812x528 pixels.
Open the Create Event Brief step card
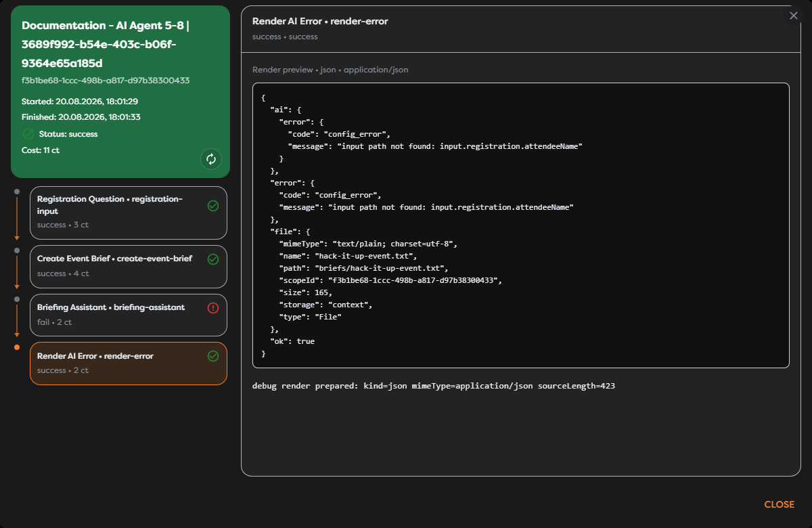pos(129,267)
